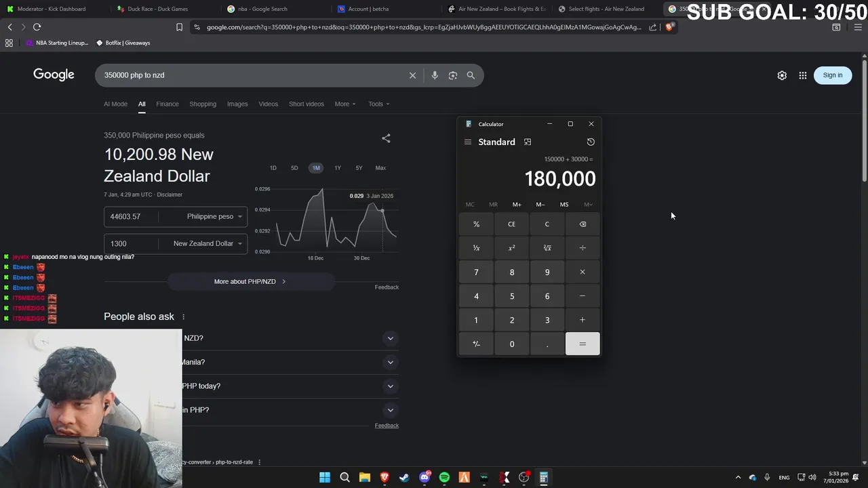Viewport: 868px width, 488px height.
Task: Switch to AI Mode tab
Action: click(115, 104)
